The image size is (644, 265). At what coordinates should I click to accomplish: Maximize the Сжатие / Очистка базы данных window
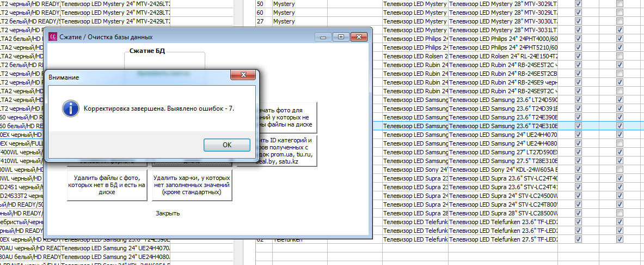coord(340,37)
